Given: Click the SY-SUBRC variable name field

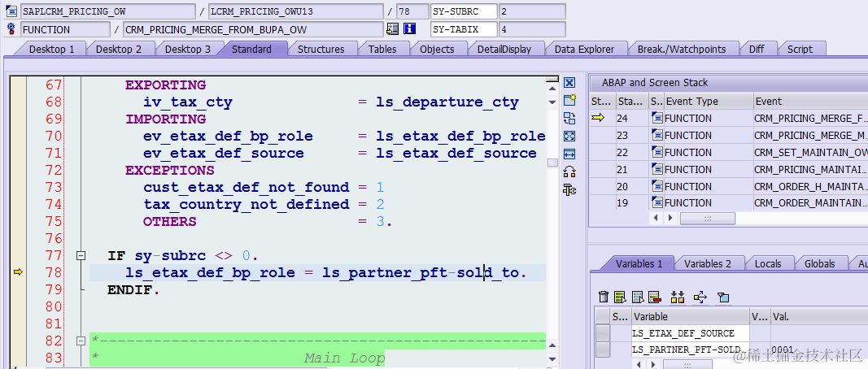Looking at the screenshot, I should click(464, 11).
